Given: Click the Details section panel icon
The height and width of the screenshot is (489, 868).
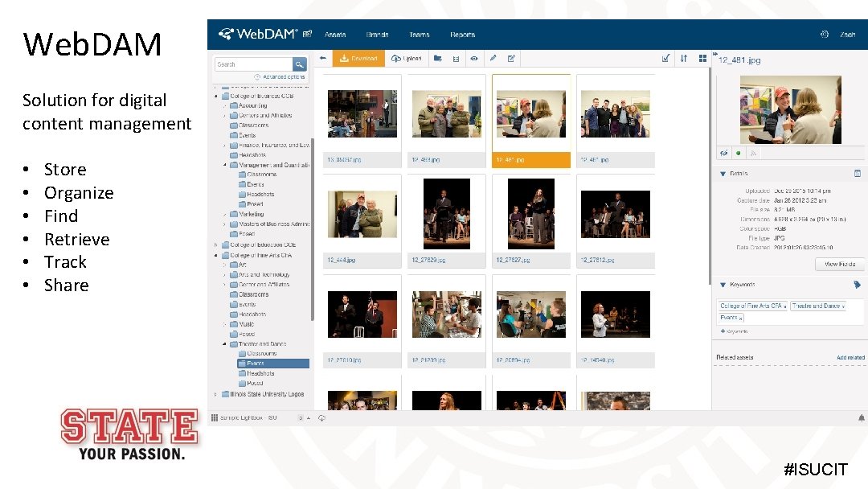Looking at the screenshot, I should click(858, 174).
